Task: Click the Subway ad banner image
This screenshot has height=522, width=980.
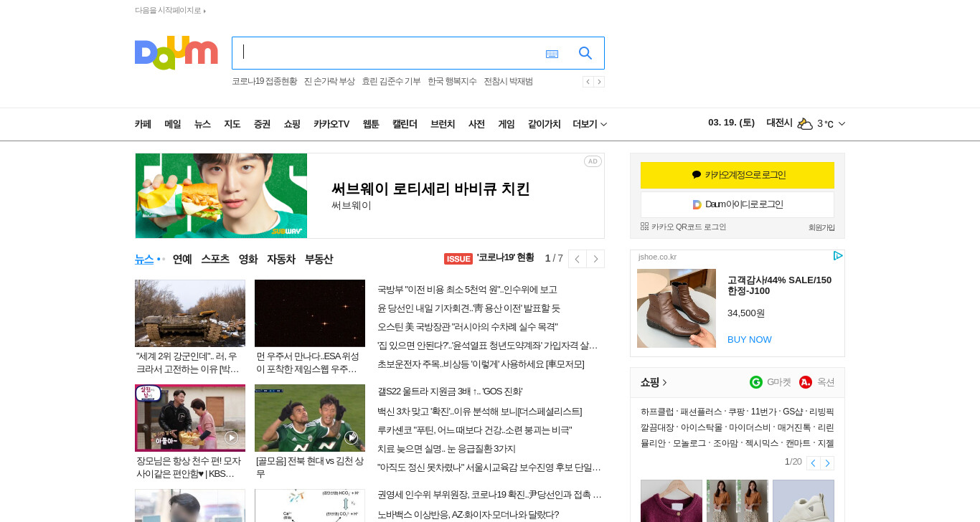Action: coord(222,196)
